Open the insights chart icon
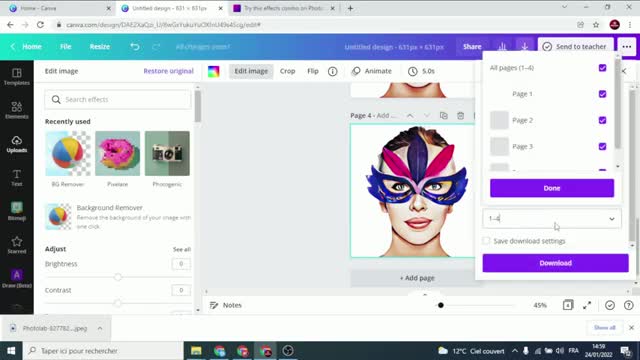640x360 pixels. click(x=502, y=47)
